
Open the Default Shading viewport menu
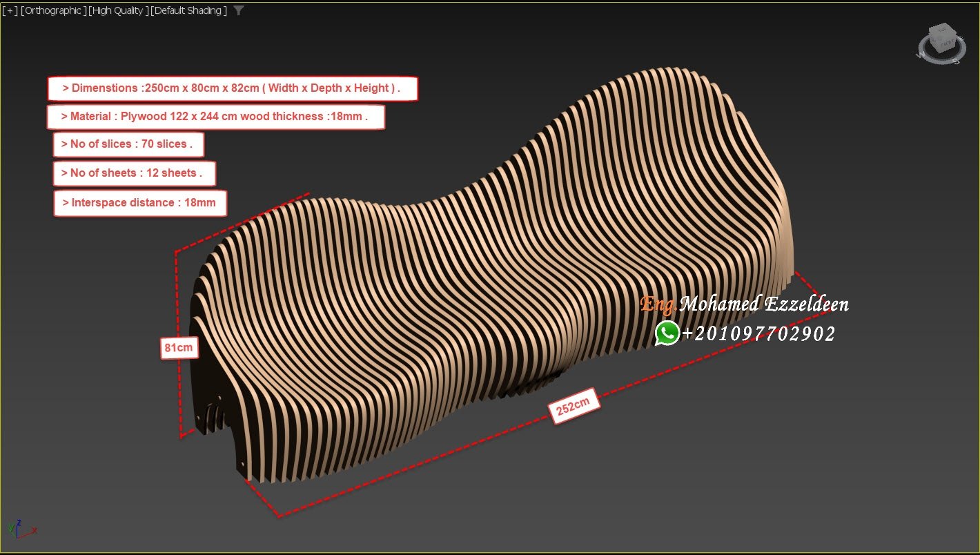pyautogui.click(x=188, y=10)
